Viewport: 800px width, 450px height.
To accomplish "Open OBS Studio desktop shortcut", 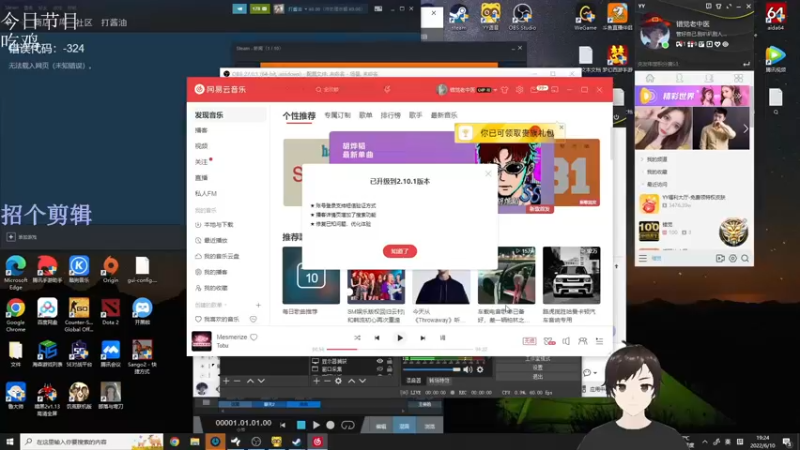I will point(522,17).
